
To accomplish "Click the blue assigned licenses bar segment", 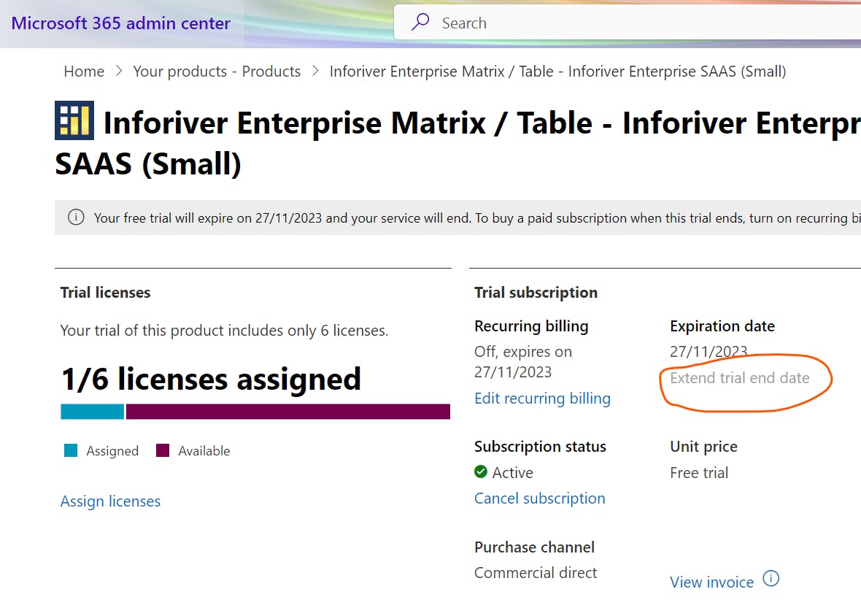I will click(92, 412).
